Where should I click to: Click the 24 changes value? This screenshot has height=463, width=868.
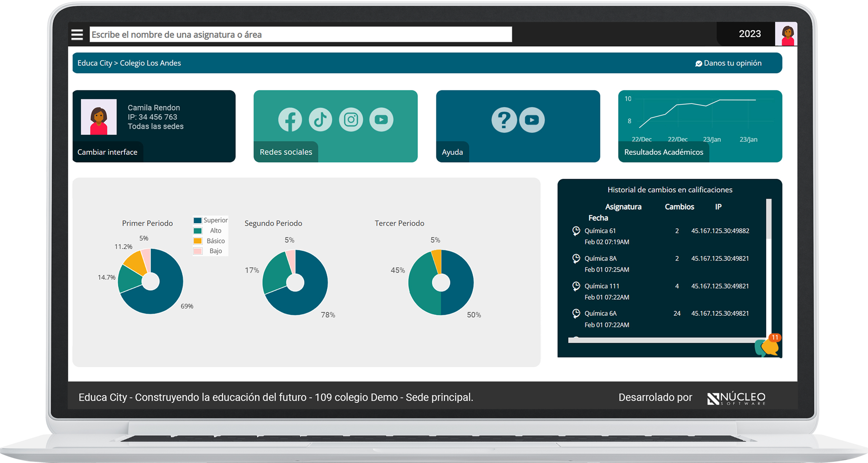pyautogui.click(x=677, y=314)
